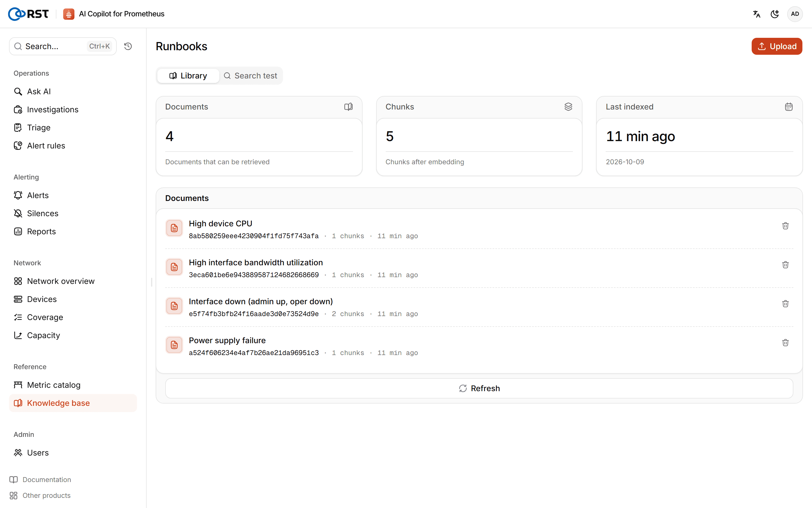Click the RST logo
Image resolution: width=812 pixels, height=508 pixels.
(28, 14)
